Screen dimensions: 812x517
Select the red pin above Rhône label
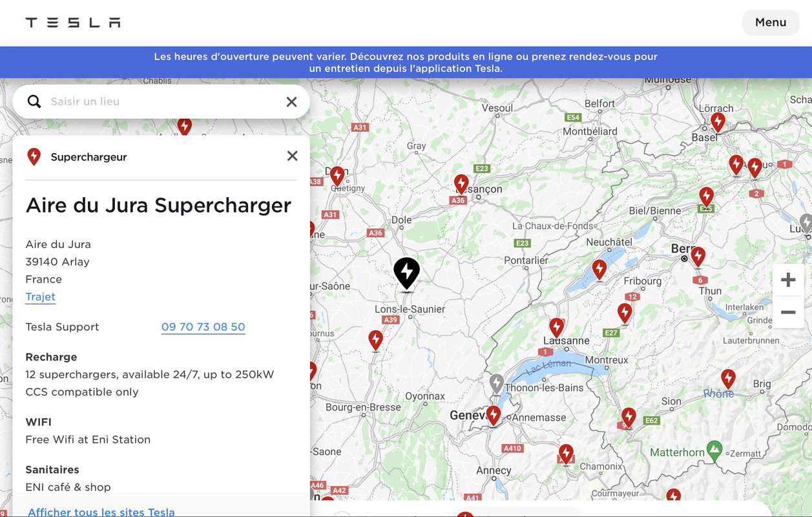click(x=728, y=379)
